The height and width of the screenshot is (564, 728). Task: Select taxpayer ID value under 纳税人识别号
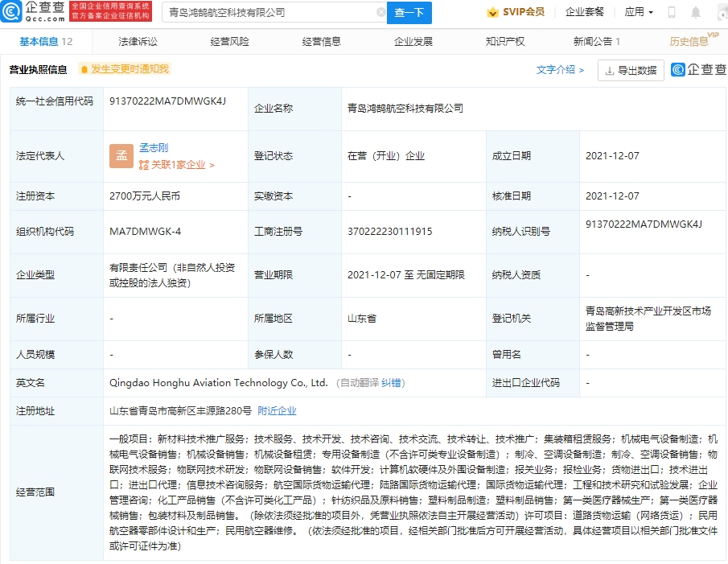pos(644,224)
